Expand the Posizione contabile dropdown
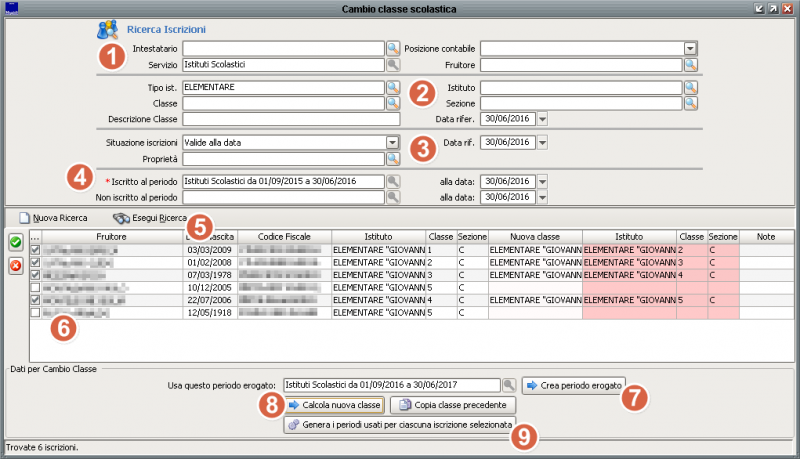The image size is (800, 459). coord(690,48)
